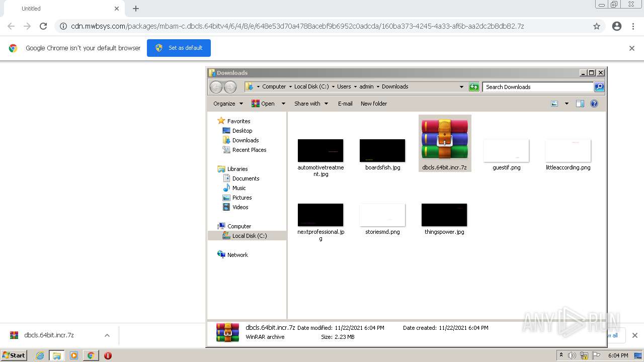644x362 pixels.
Task: Click the Chrome forward arrow
Action: [x=27, y=26]
